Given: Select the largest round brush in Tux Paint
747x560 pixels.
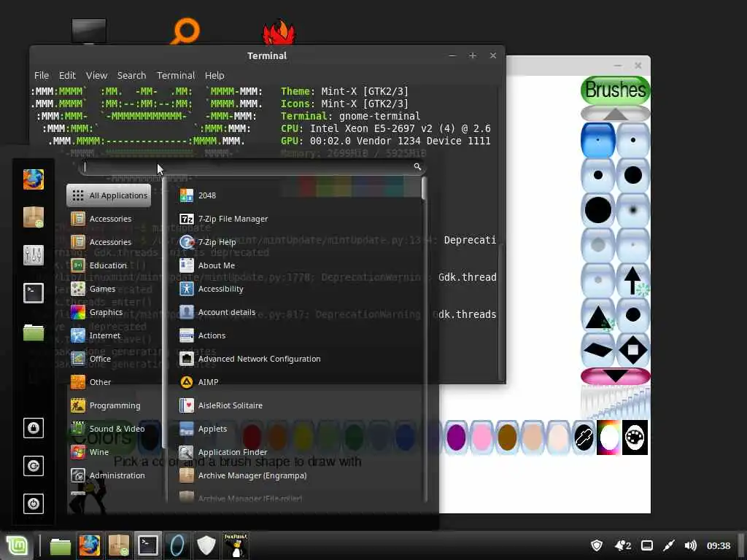Looking at the screenshot, I should click(x=598, y=210).
